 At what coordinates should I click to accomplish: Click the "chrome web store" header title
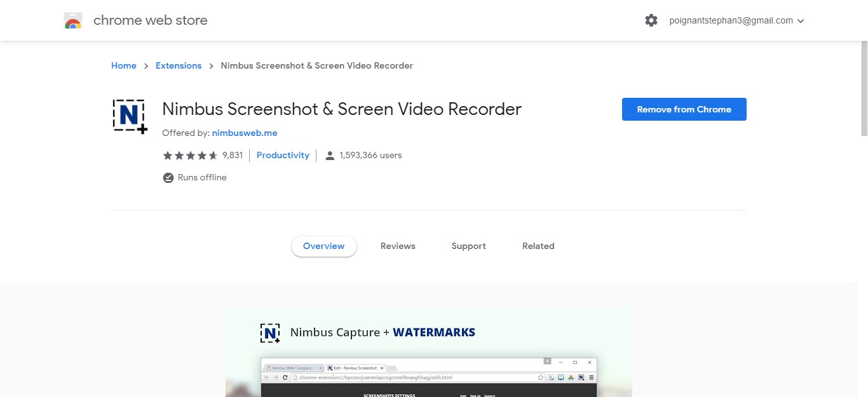[151, 20]
